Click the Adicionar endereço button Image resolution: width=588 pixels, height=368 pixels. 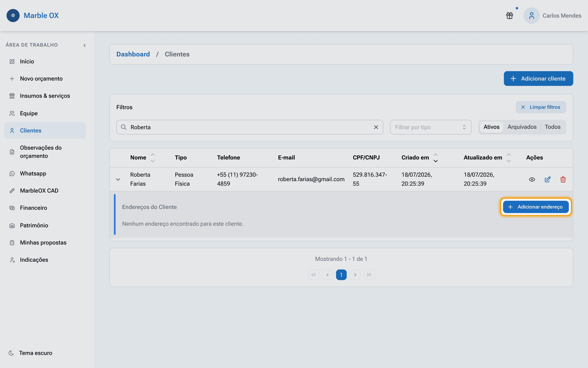(x=536, y=207)
